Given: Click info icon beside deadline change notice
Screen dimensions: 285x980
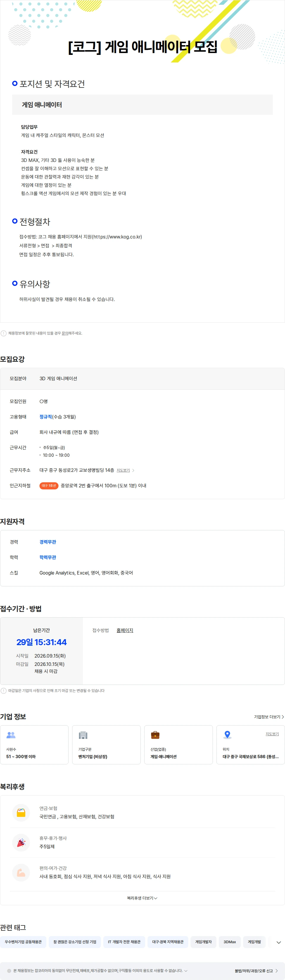Looking at the screenshot, I should [4, 691].
